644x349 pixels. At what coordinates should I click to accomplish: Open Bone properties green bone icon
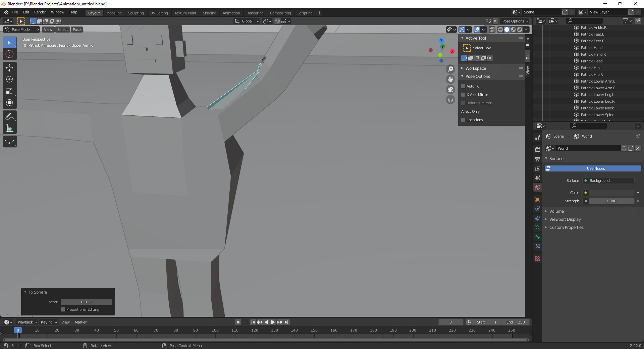538,237
